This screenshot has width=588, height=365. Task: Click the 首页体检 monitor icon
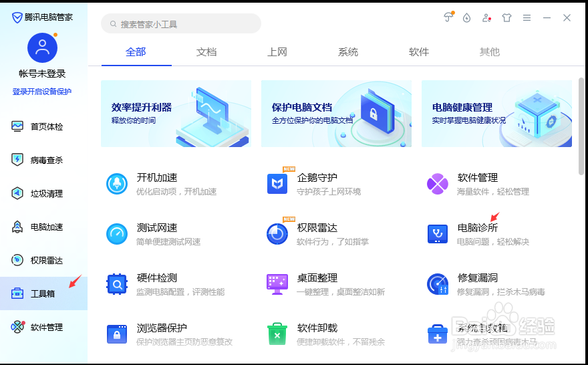pyautogui.click(x=17, y=126)
